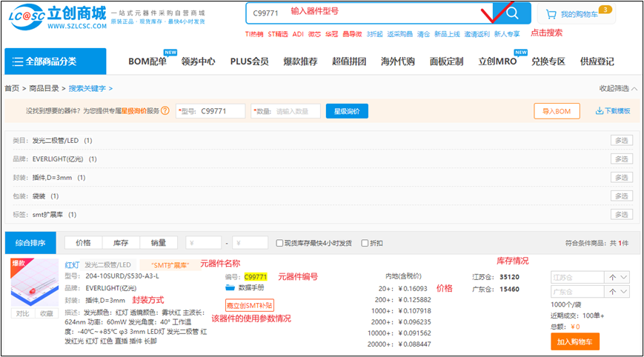
Task: Click the 型号 inquiry input field
Action: [x=210, y=111]
